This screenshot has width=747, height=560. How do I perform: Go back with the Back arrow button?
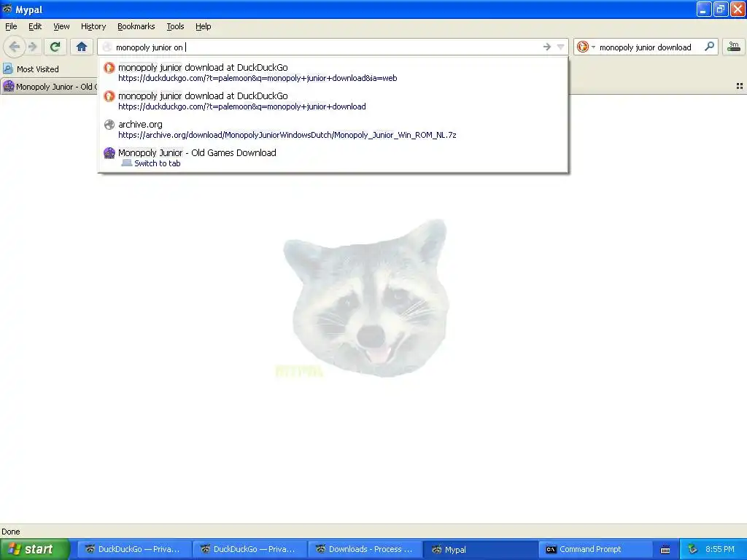point(14,47)
